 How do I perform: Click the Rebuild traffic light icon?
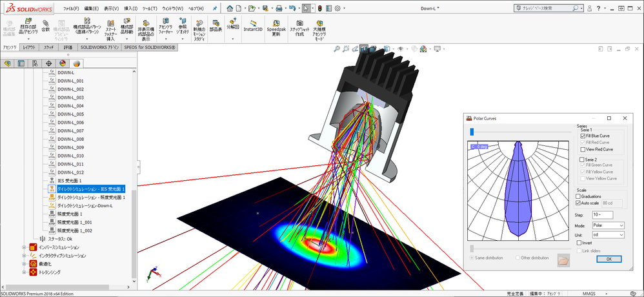tap(320, 8)
